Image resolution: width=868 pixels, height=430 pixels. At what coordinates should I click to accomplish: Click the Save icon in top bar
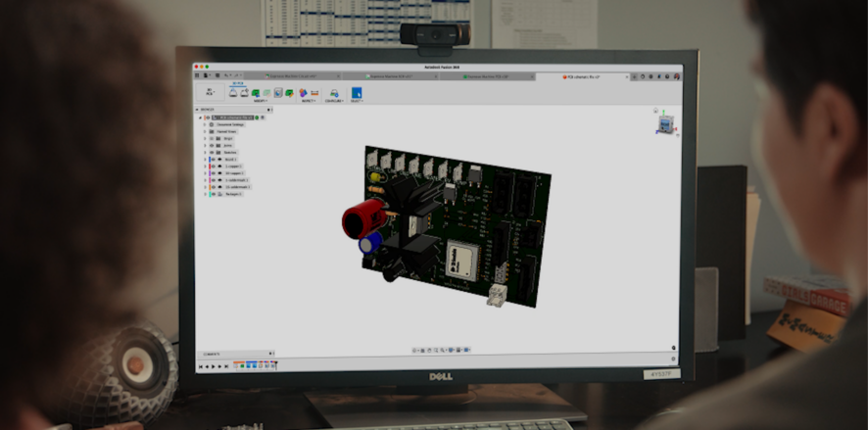pos(217,75)
